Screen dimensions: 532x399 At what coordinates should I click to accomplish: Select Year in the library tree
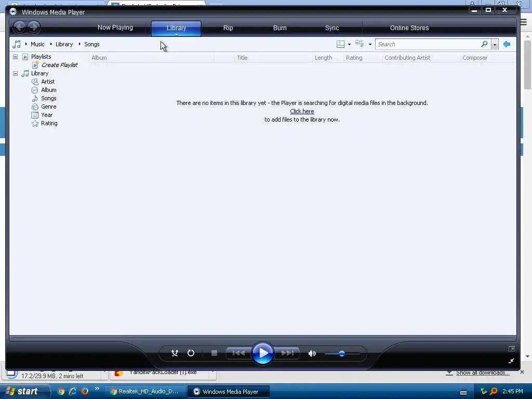pyautogui.click(x=46, y=115)
